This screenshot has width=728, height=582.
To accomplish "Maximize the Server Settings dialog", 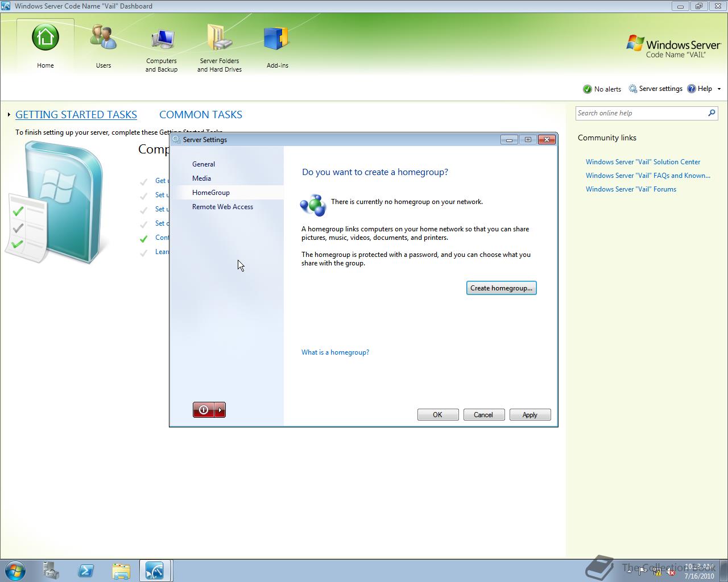I will [528, 139].
